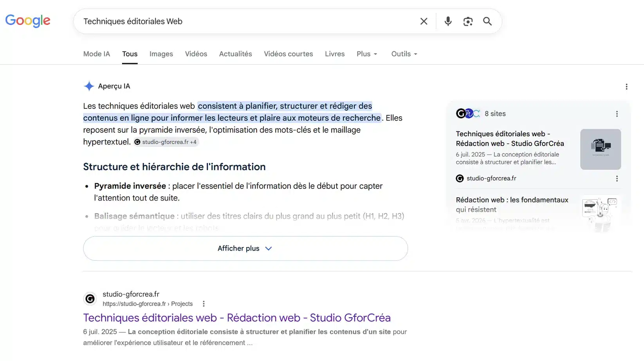Click heading Structure et hiérarchie de l'information
Screen dimensions: 644x361
tap(174, 167)
